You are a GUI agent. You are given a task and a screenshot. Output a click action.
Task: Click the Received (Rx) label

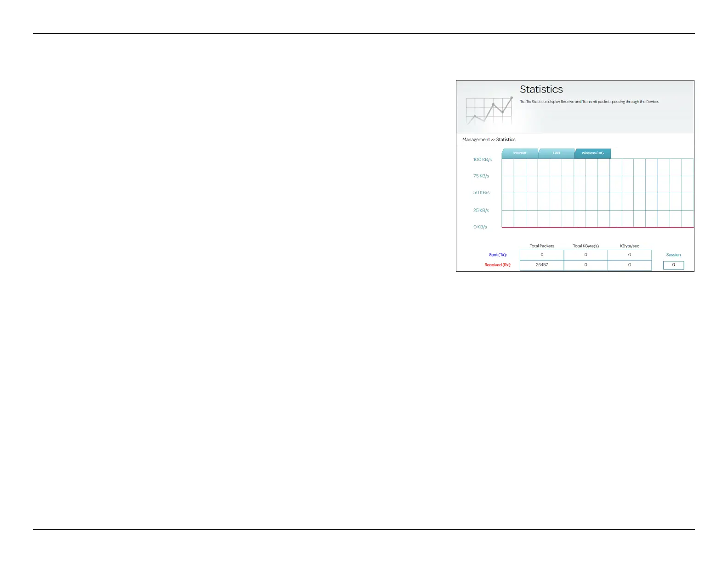pos(498,265)
